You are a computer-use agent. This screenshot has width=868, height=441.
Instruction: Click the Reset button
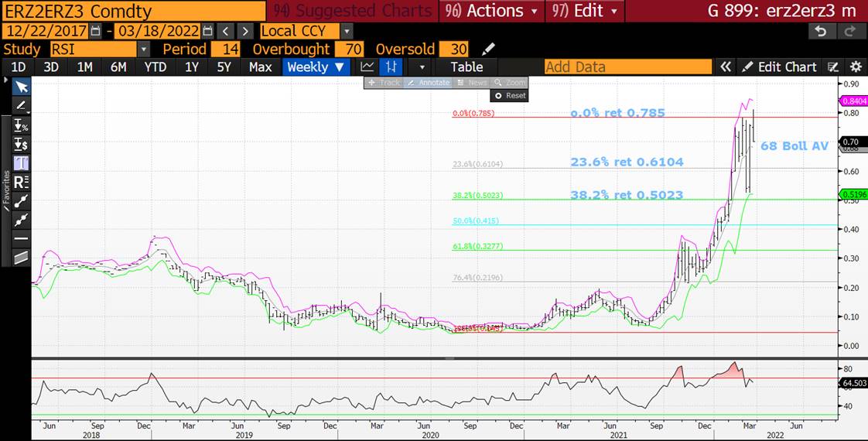pos(509,96)
